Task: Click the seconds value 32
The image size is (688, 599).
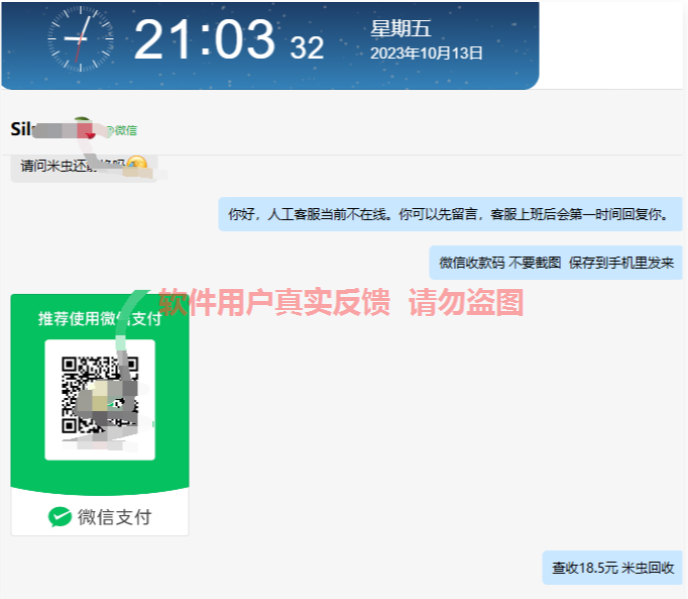Action: (307, 47)
